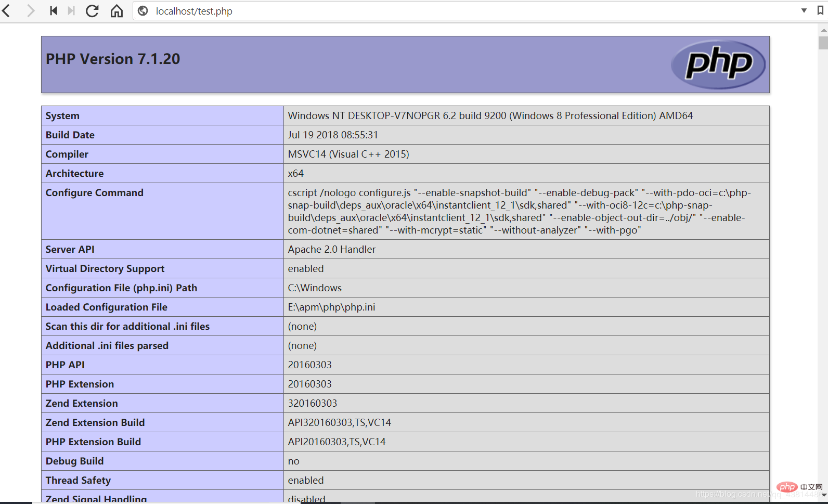Viewport: 828px width, 504px height.
Task: Click the System row label
Action: pos(62,115)
